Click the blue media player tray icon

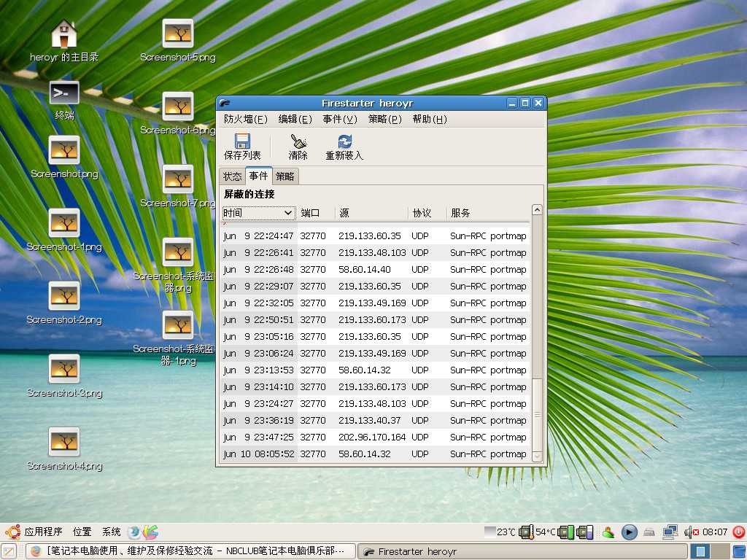point(629,532)
